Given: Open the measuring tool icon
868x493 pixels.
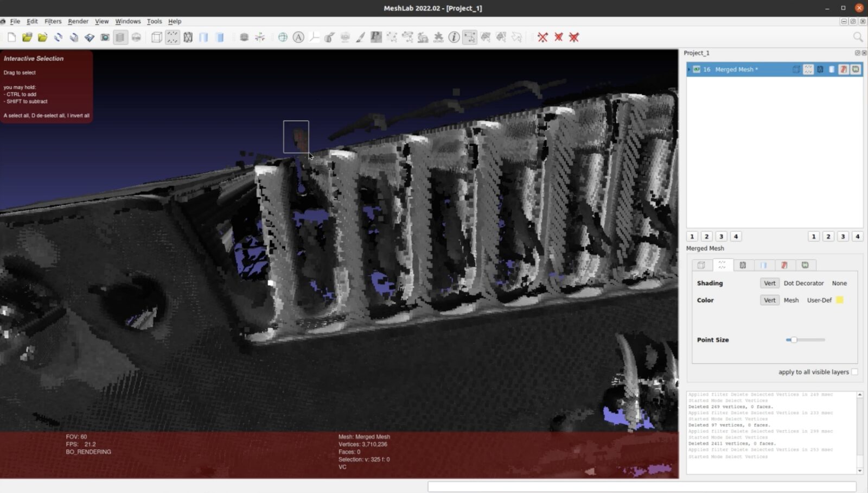Looking at the screenshot, I should 314,37.
